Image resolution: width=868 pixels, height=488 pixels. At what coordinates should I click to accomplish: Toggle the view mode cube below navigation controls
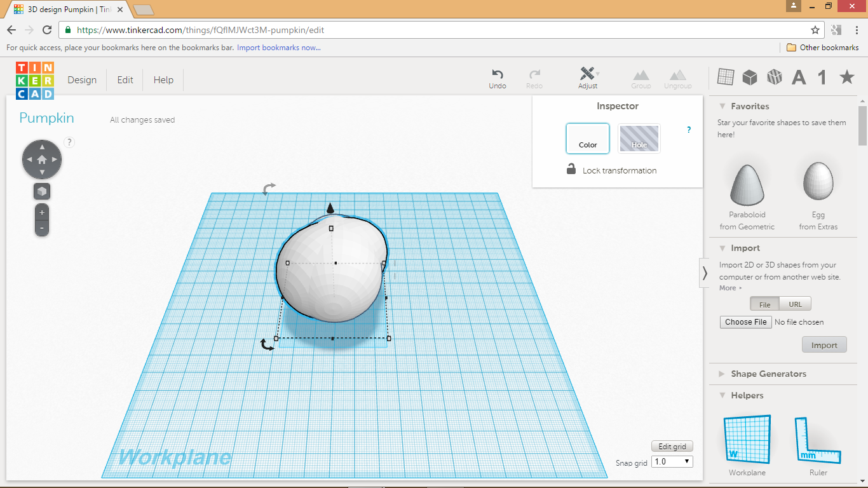[x=41, y=190]
